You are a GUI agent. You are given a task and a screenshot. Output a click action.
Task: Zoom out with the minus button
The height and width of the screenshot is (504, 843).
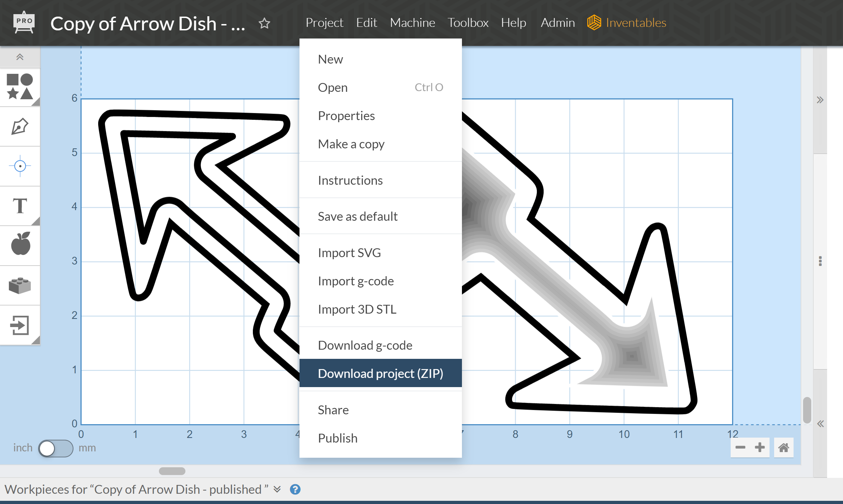click(x=740, y=448)
